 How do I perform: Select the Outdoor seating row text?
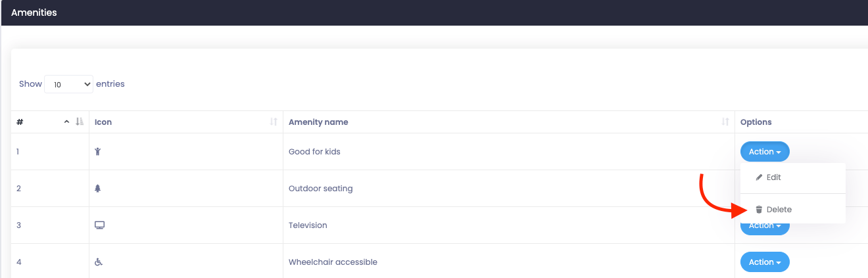point(320,189)
